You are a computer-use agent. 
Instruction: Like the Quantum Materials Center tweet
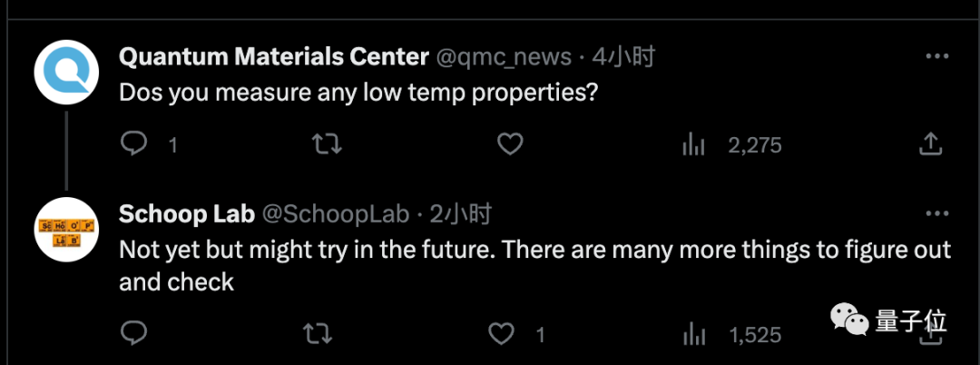point(511,143)
